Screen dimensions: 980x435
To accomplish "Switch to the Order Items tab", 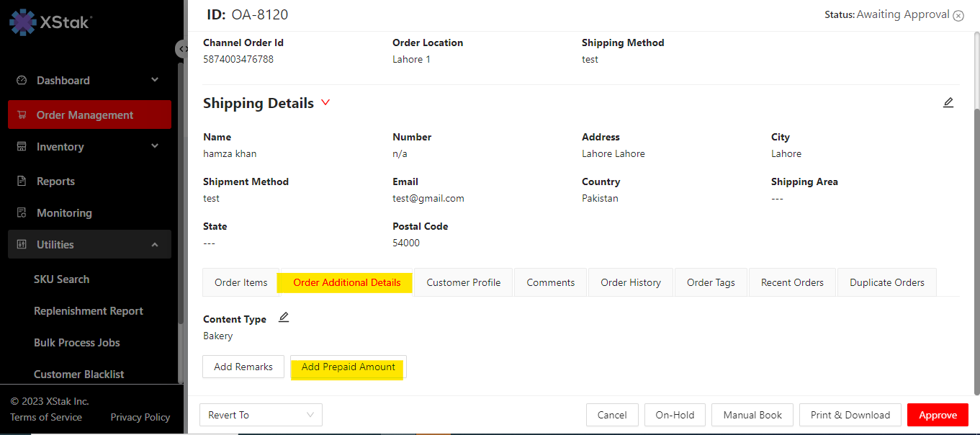I will [x=240, y=282].
